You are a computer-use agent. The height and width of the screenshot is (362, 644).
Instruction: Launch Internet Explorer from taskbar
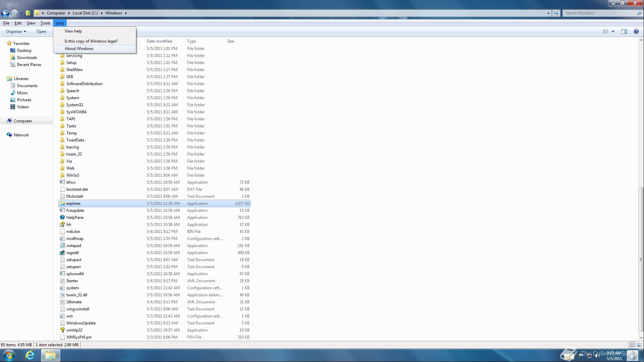point(30,355)
